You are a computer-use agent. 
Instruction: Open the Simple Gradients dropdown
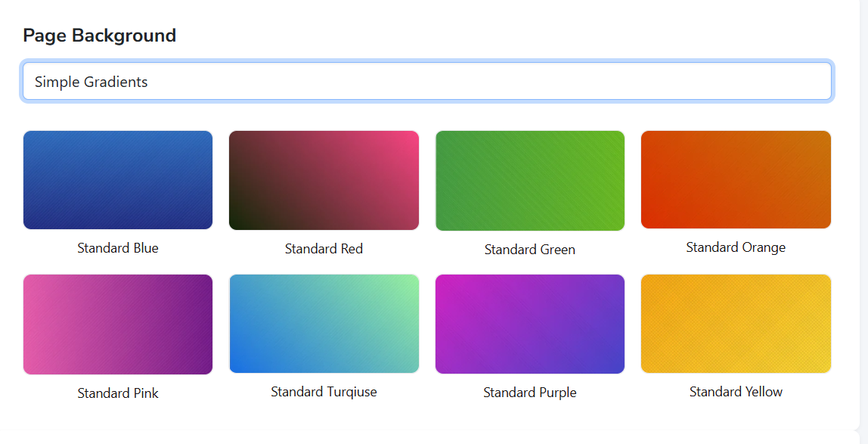427,81
